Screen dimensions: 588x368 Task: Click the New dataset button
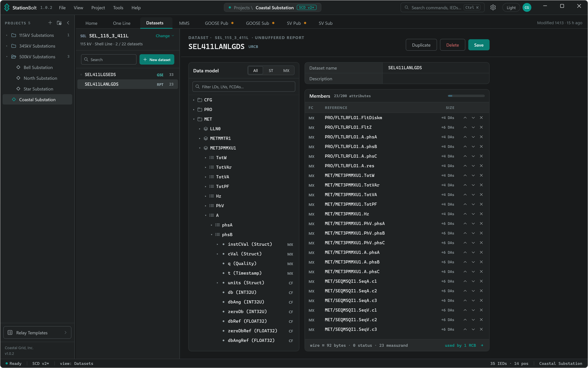click(x=157, y=59)
